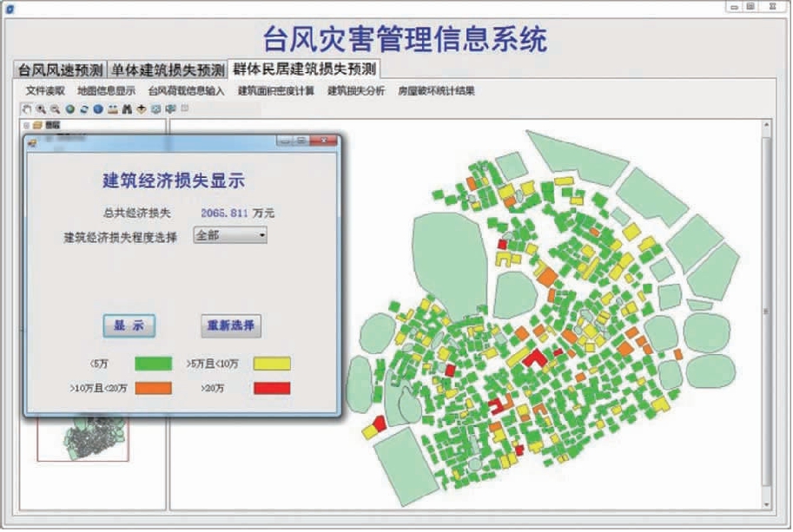Click the app icon in dialog title bar

point(32,141)
